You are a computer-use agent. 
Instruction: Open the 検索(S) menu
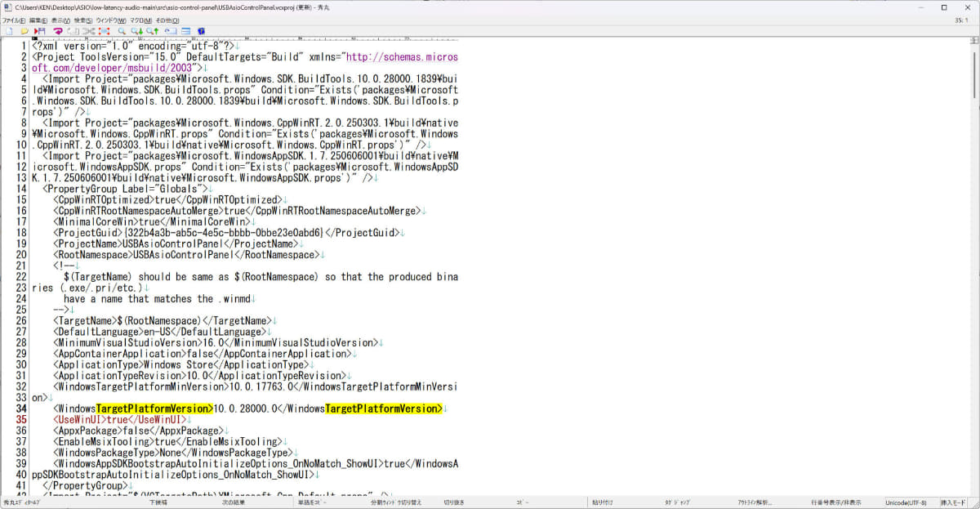[83, 20]
